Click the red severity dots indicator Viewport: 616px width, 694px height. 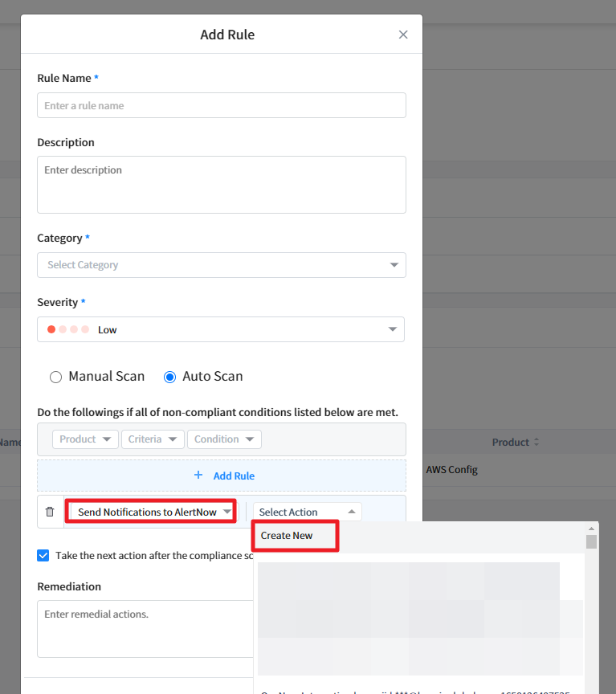68,329
